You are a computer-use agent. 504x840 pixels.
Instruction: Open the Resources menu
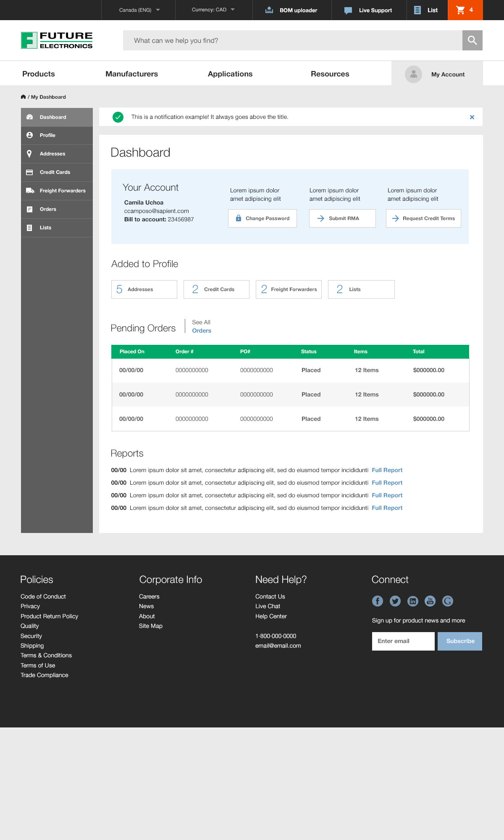click(330, 74)
